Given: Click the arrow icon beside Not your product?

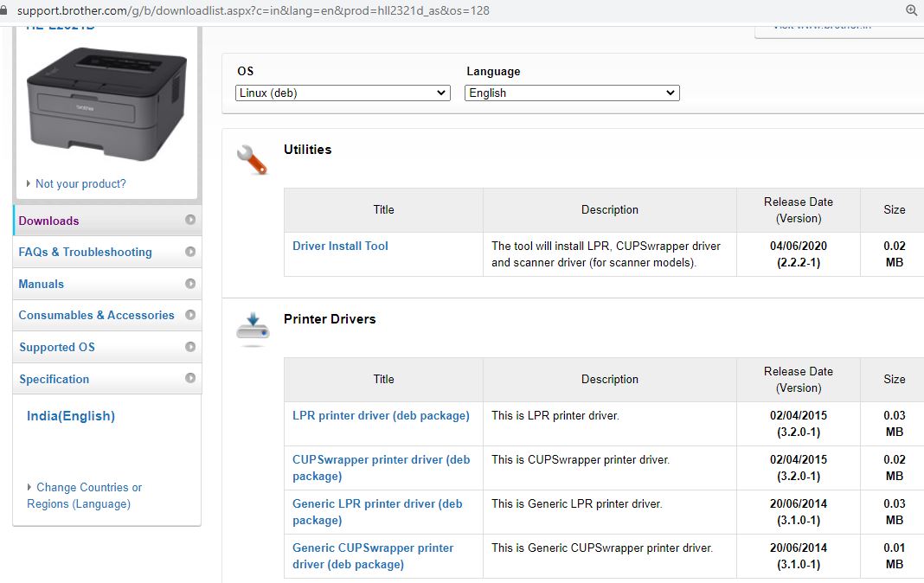Looking at the screenshot, I should (x=29, y=183).
